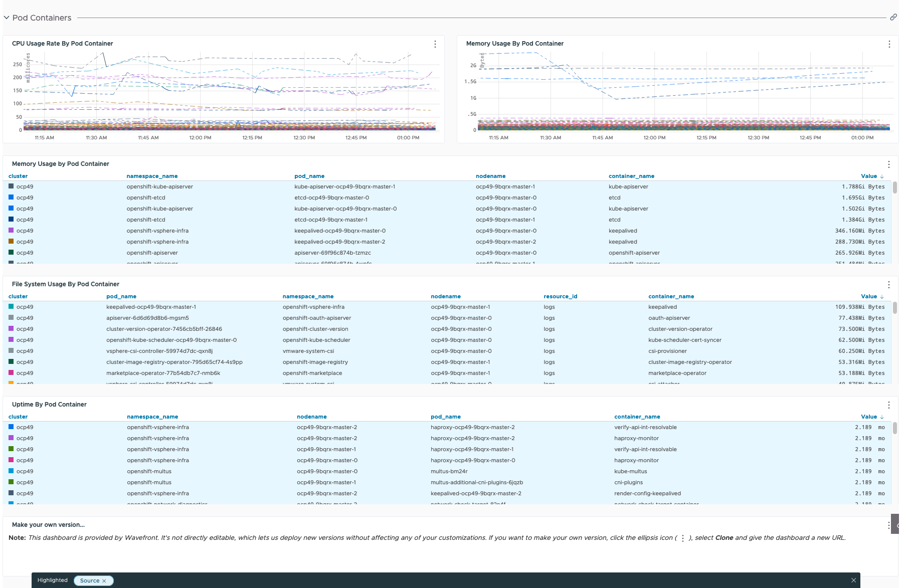Select vmware-system-csi namespace cell
The image size is (908, 588).
click(308, 351)
